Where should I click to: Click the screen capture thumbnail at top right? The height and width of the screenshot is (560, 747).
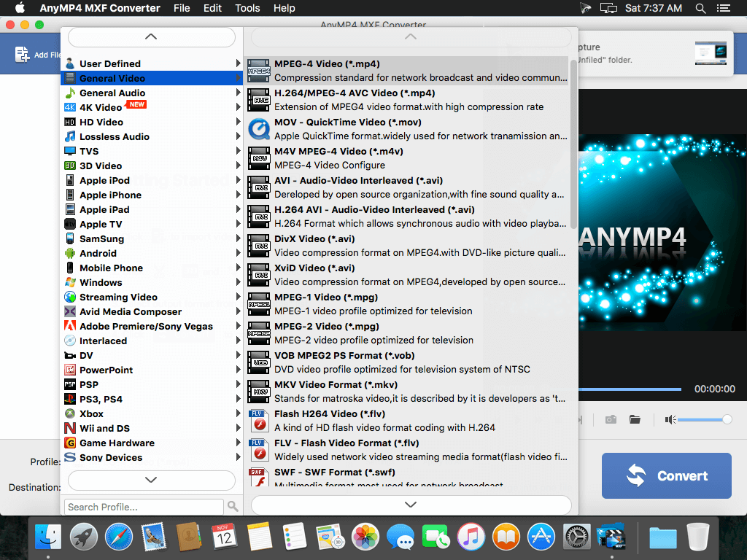tap(711, 53)
